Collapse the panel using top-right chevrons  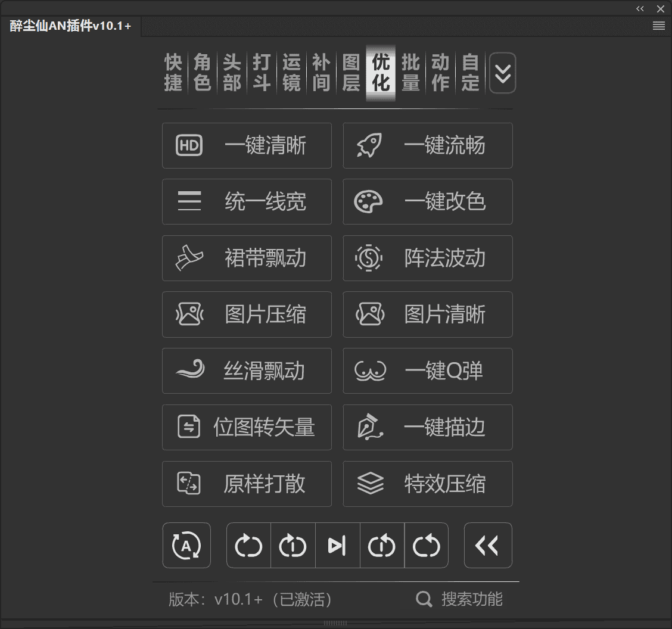point(640,8)
